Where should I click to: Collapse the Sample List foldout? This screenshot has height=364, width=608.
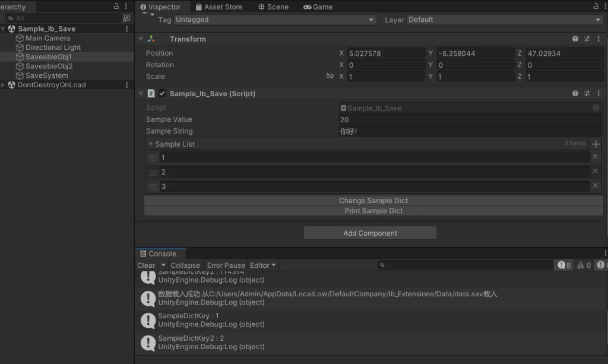tap(150, 144)
